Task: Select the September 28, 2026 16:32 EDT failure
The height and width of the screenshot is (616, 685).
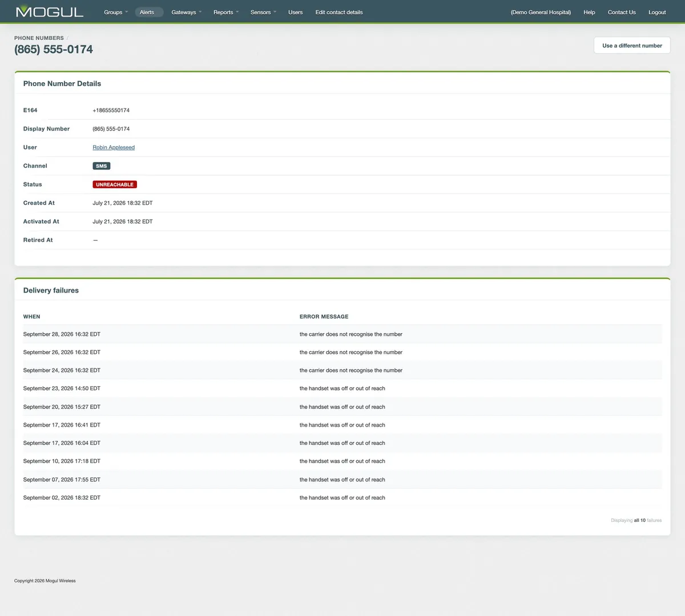Action: point(342,334)
